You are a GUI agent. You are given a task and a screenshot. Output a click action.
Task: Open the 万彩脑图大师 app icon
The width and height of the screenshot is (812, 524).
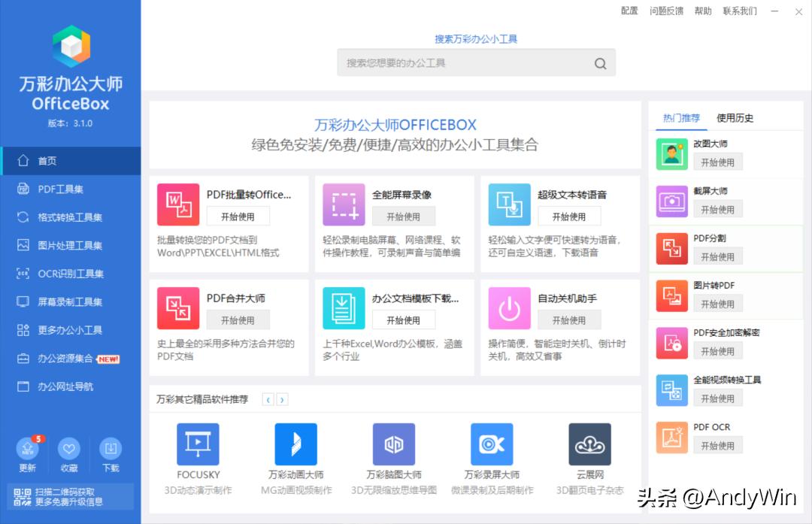click(393, 444)
